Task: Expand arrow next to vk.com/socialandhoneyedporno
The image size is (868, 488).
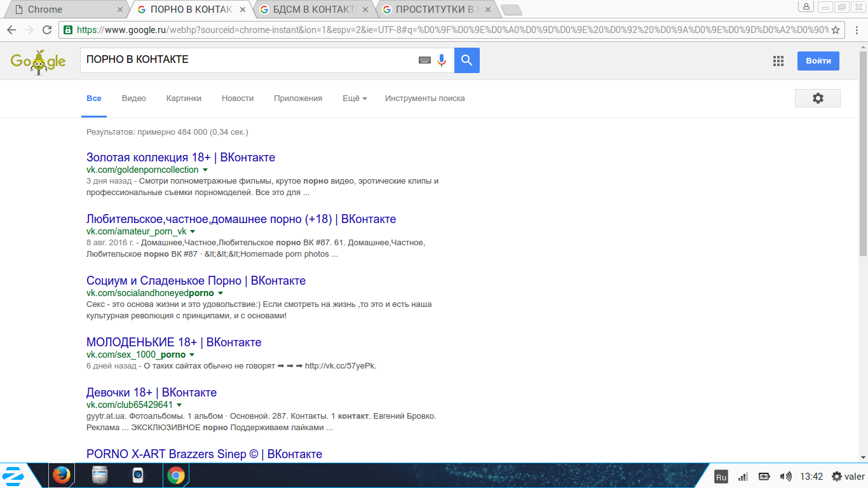Action: 220,294
